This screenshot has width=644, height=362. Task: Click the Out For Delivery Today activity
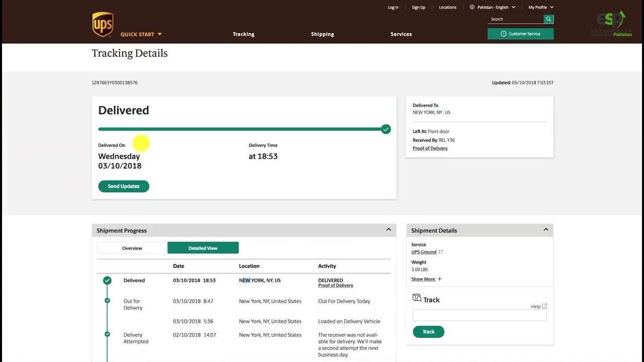[344, 301]
